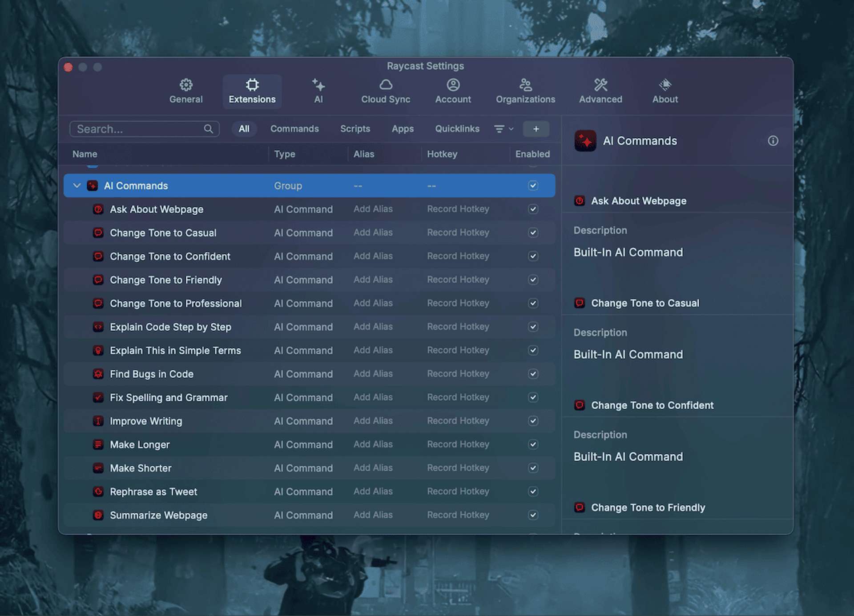Sort by the Type column header
Image resolution: width=854 pixels, height=616 pixels.
[285, 154]
